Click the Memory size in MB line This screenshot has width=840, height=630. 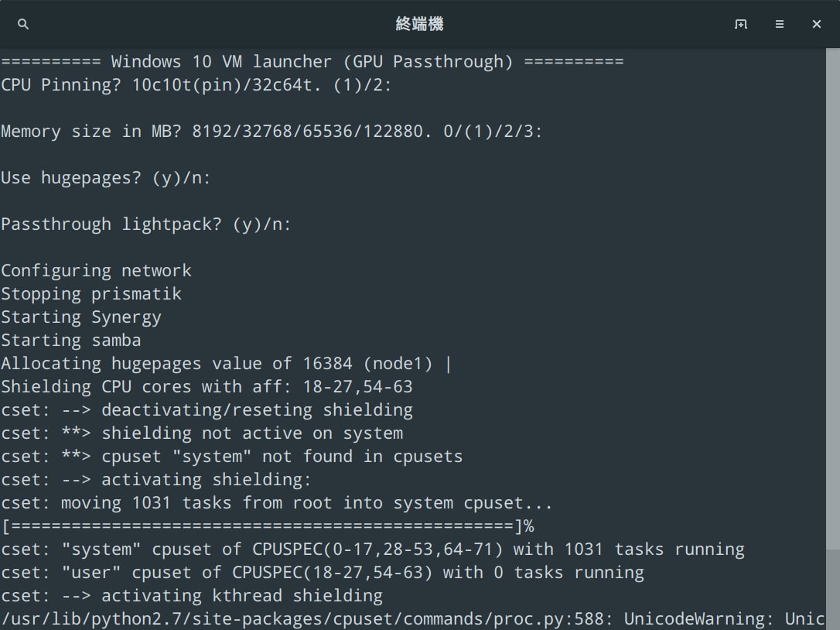(271, 132)
